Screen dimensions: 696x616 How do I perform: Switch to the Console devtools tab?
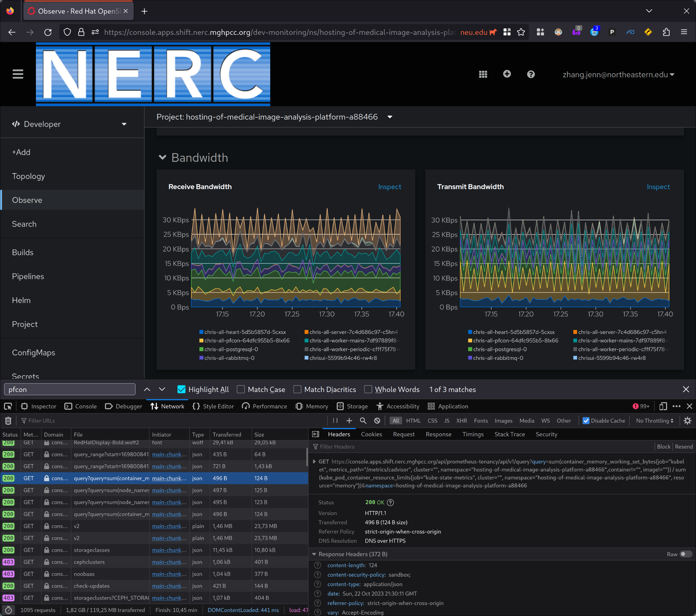pos(81,406)
